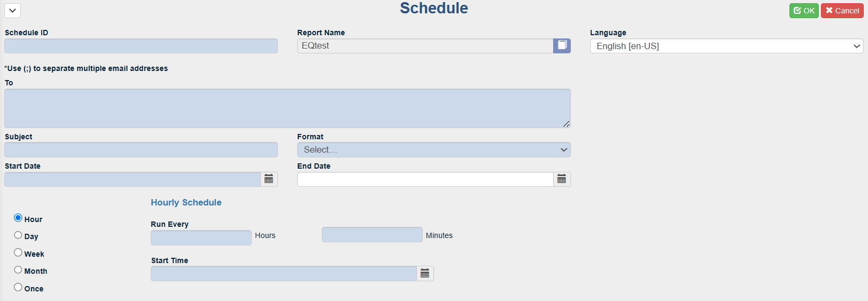868x301 pixels.
Task: Focus the Schedule ID field
Action: coord(141,46)
